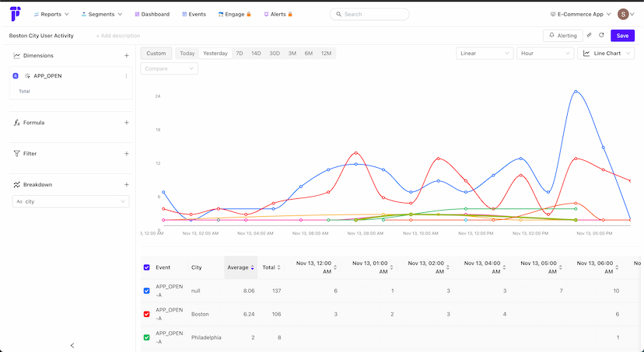Expand the user account chevron
The height and width of the screenshot is (352, 644).
(632, 14)
